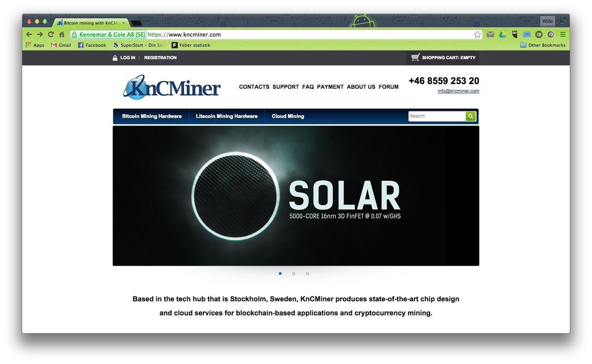Go forward with the browser forward arrow
Viewport: 592px width, 364px height.
coord(40,35)
